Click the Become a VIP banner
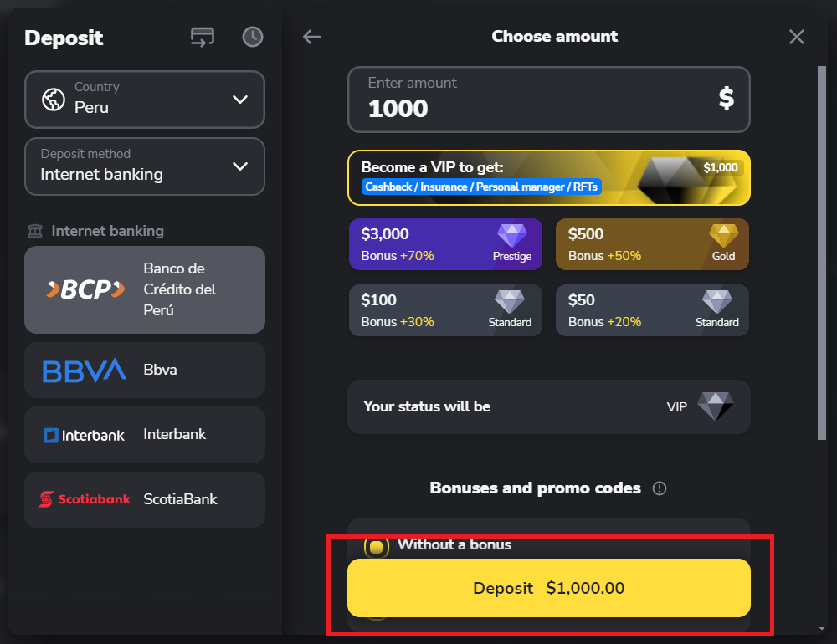This screenshot has width=837, height=644. (549, 177)
